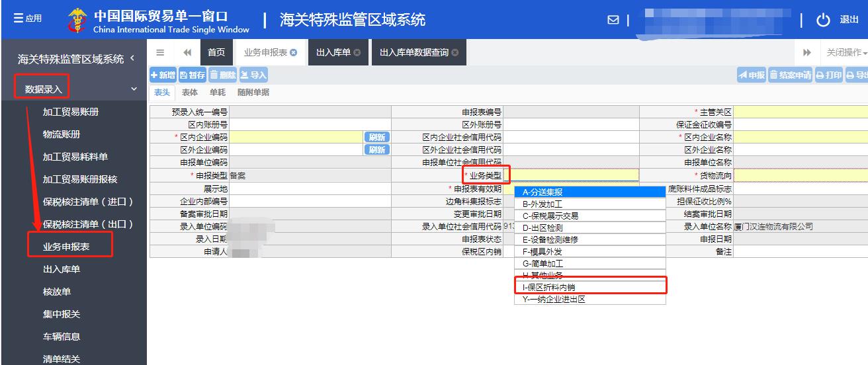Viewport: 868px width, 365px height.
Task: Toggle the sidebar with the hamburger icon
Action: pyautogui.click(x=160, y=53)
